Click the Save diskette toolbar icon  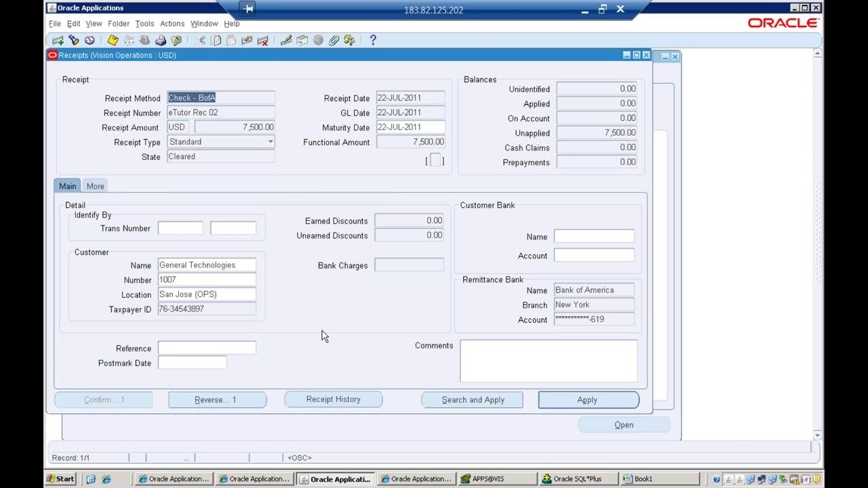[x=113, y=41]
